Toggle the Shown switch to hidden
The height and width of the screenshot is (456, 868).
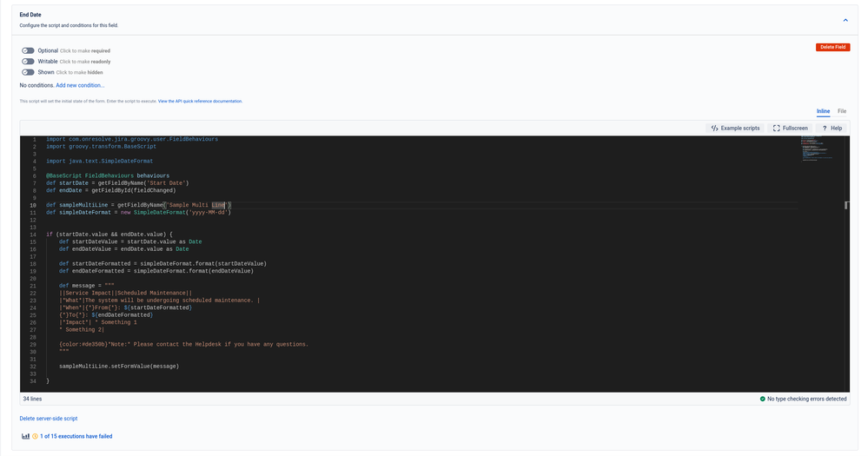click(28, 72)
